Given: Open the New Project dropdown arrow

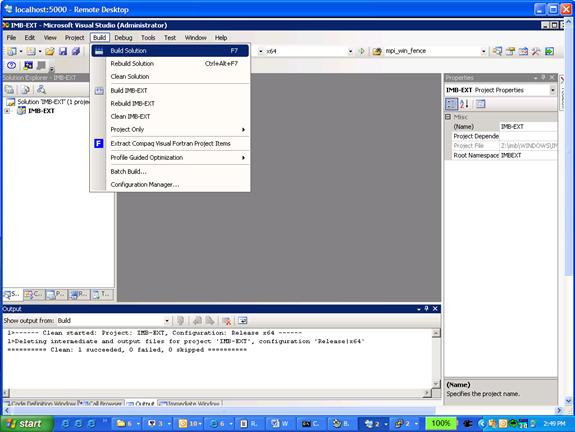Looking at the screenshot, I should 21,51.
